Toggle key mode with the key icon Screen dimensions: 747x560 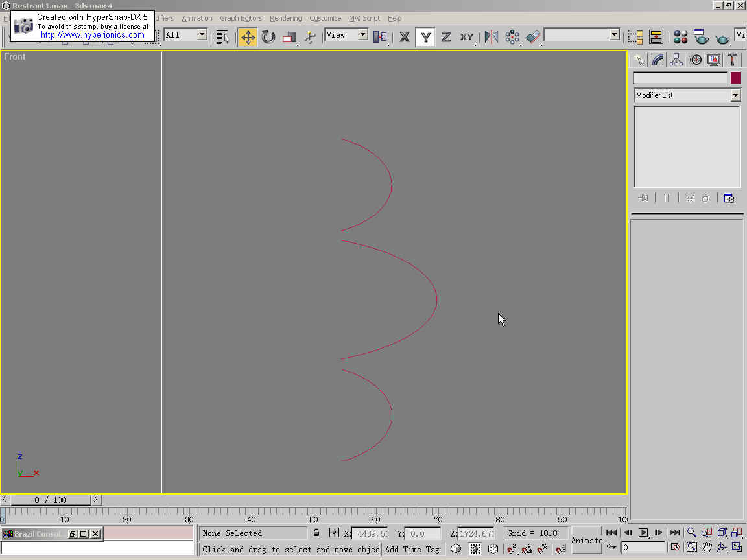click(611, 548)
